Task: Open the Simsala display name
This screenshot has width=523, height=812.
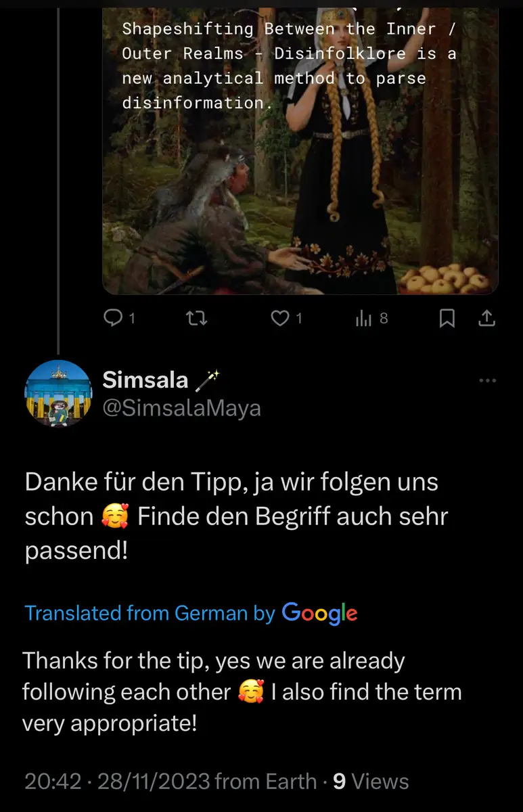Action: click(145, 380)
